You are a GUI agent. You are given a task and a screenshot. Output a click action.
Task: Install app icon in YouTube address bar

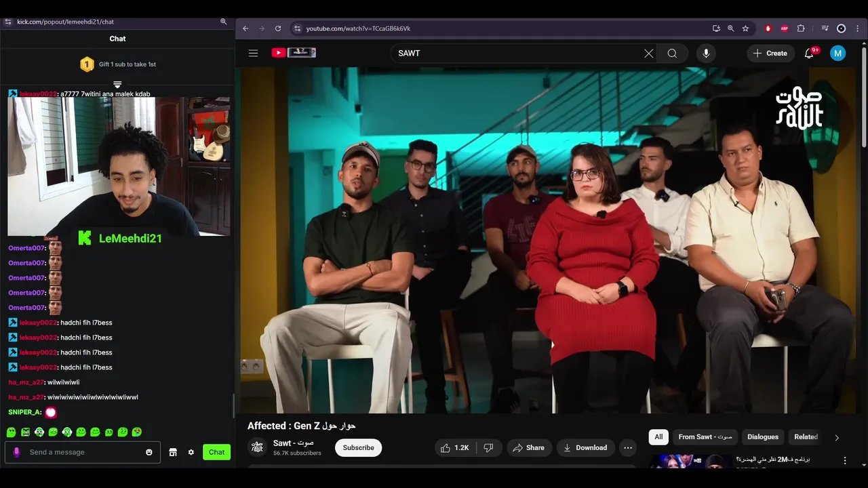pos(716,28)
